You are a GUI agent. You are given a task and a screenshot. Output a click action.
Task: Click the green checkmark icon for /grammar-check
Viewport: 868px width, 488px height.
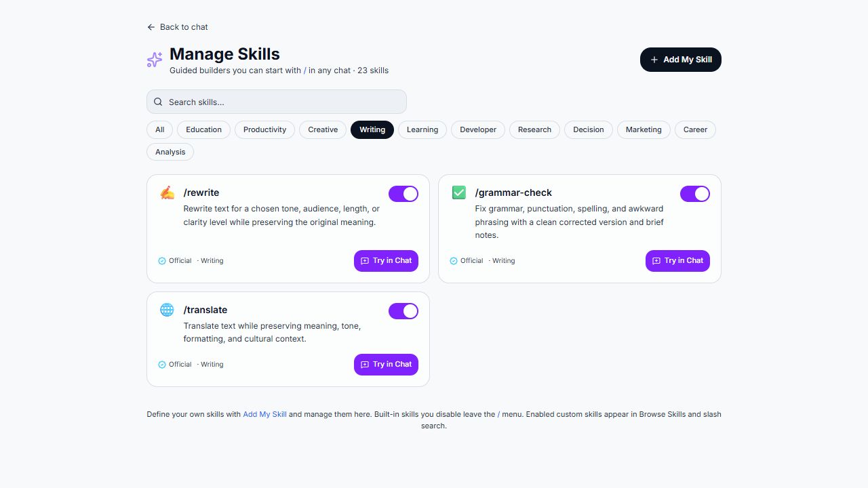pyautogui.click(x=458, y=192)
